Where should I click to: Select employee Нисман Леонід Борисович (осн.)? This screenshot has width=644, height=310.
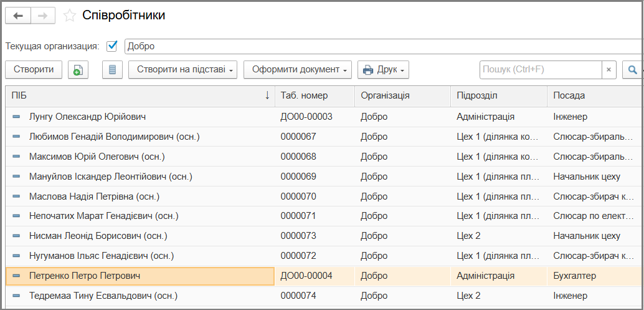pyautogui.click(x=98, y=236)
